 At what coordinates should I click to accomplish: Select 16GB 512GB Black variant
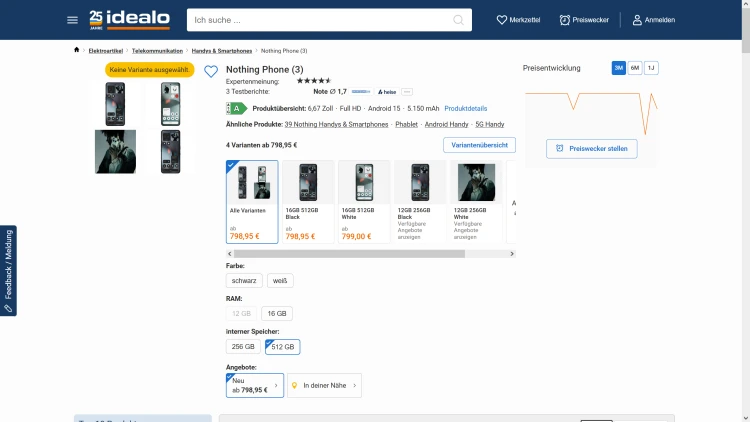click(x=308, y=202)
